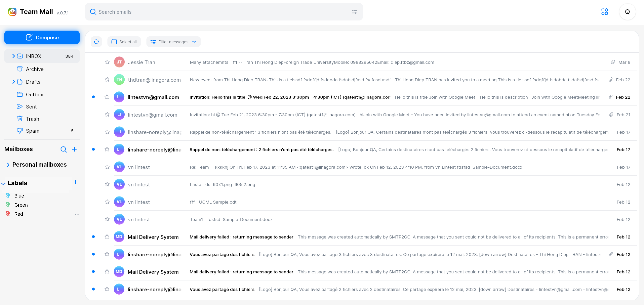Click the Jessie Tran JT avatar
Screen dimensions: 644x305
coord(119,62)
